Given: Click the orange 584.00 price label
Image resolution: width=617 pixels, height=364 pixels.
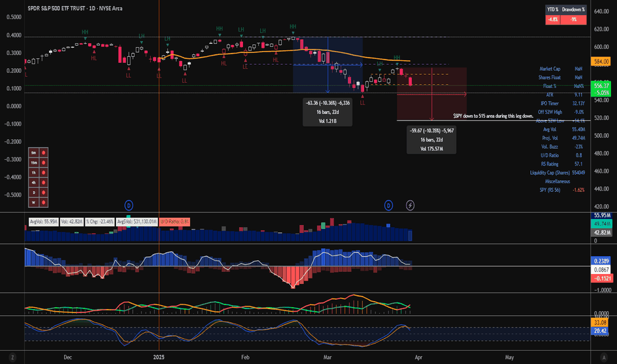Looking at the screenshot, I should click(x=600, y=62).
